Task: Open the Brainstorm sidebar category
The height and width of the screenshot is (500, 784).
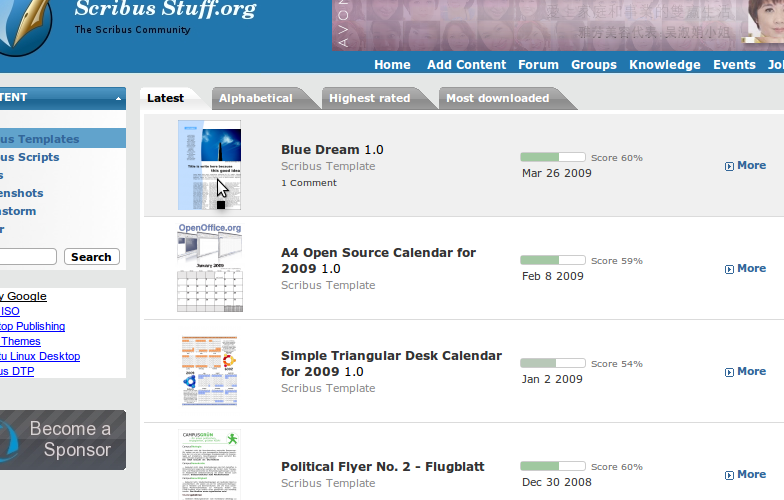Action: pos(18,211)
